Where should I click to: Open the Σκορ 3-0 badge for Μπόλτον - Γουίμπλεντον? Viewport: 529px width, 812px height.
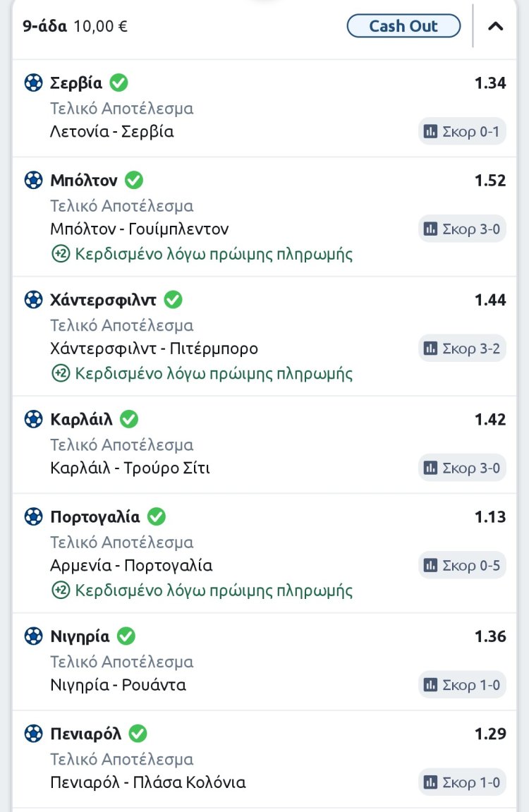462,229
